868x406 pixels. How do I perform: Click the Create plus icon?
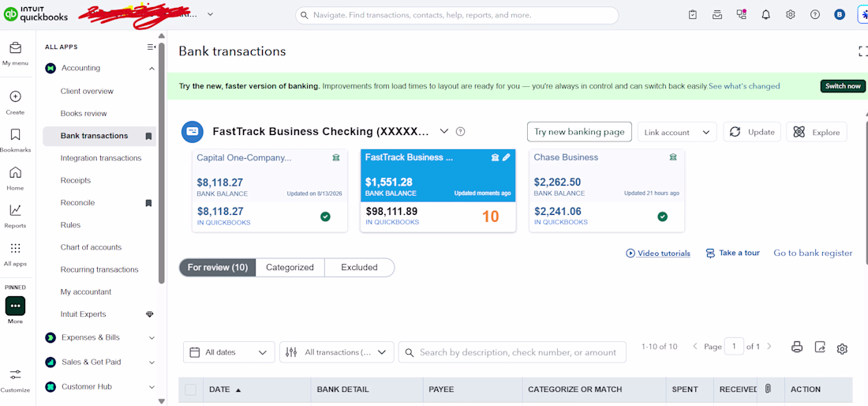pos(16,96)
